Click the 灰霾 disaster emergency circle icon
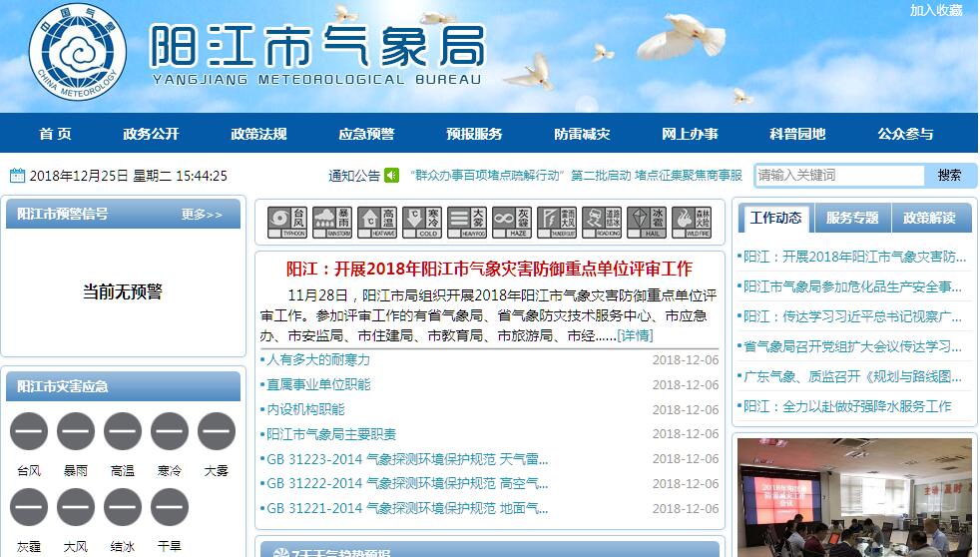The height and width of the screenshot is (557, 980). (x=29, y=507)
